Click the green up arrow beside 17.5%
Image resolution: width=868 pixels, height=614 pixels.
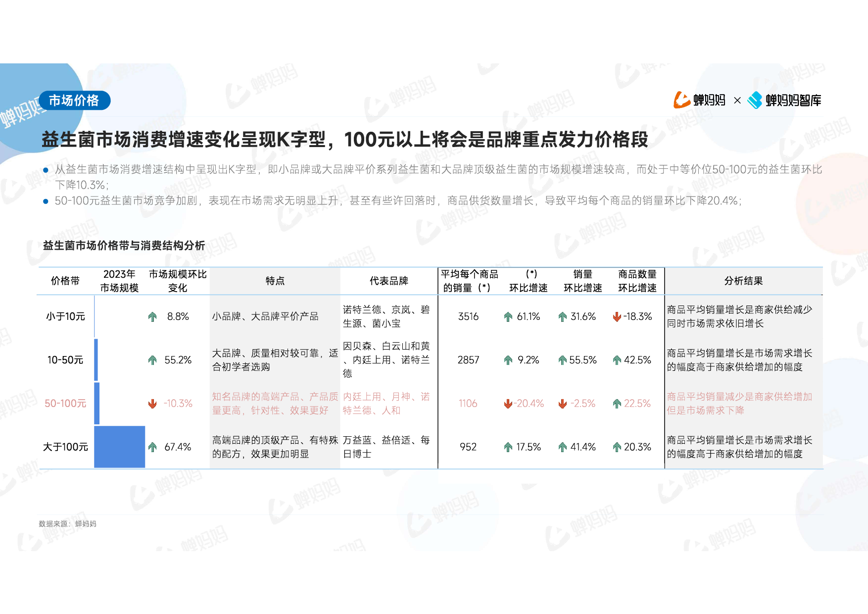[x=508, y=448]
